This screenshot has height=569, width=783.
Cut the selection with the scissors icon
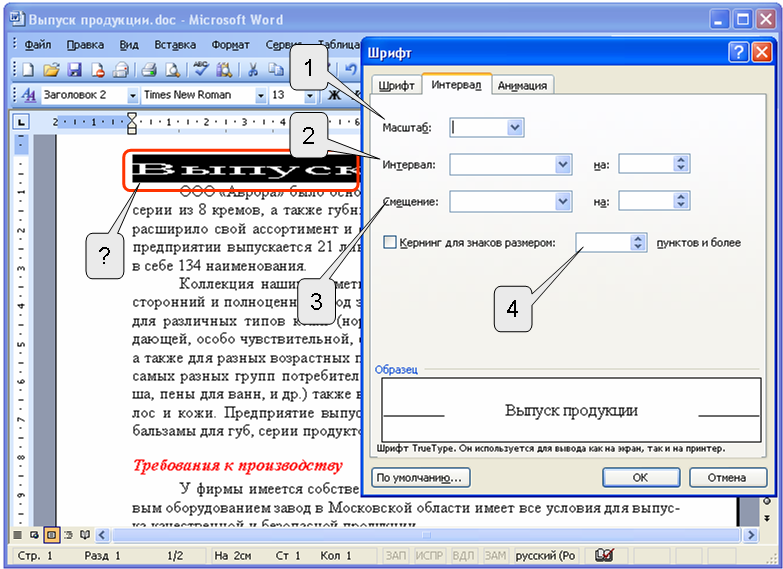point(253,69)
